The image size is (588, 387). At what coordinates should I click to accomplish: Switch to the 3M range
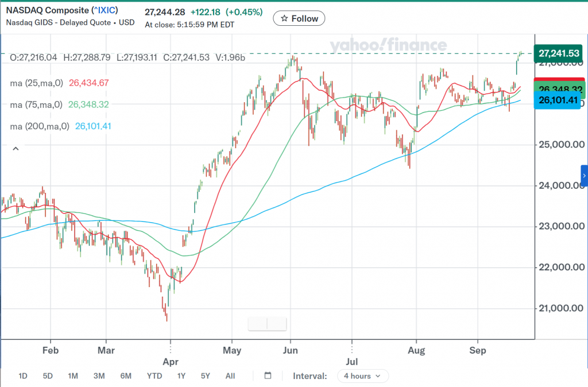[99, 376]
